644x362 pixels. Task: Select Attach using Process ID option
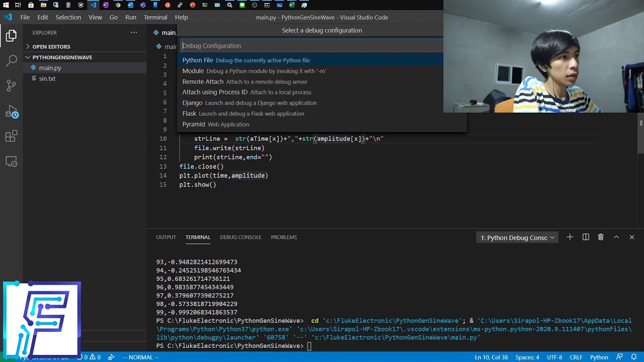click(322, 92)
